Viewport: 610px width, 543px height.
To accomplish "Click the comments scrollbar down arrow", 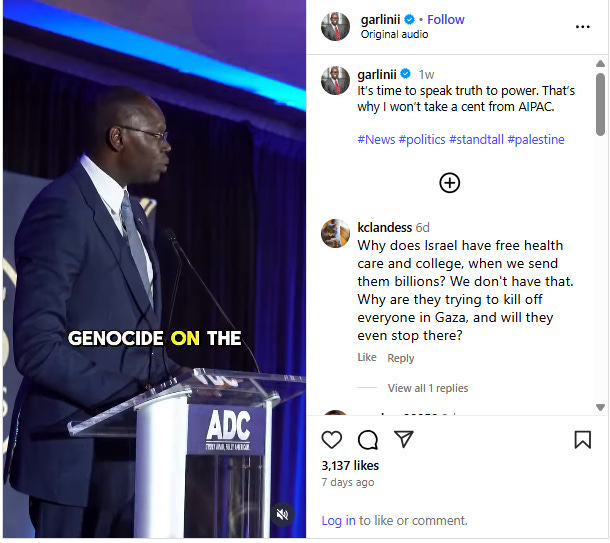I will click(600, 407).
